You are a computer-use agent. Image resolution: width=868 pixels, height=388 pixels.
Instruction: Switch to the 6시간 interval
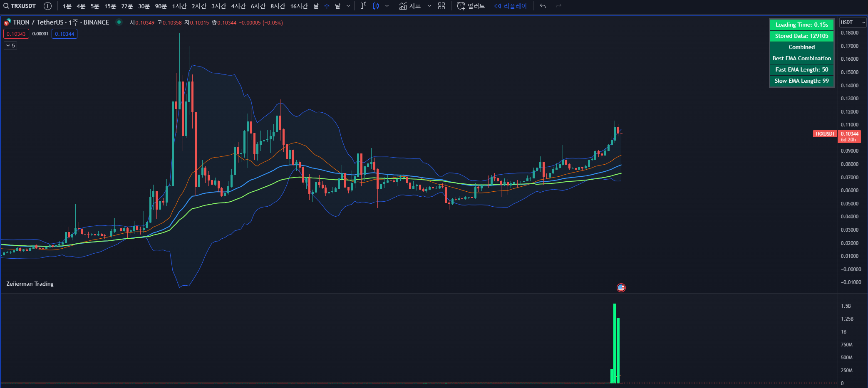258,6
